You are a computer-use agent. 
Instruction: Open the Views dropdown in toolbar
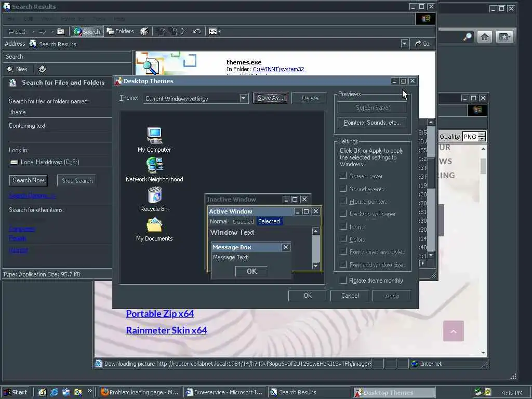pyautogui.click(x=215, y=32)
